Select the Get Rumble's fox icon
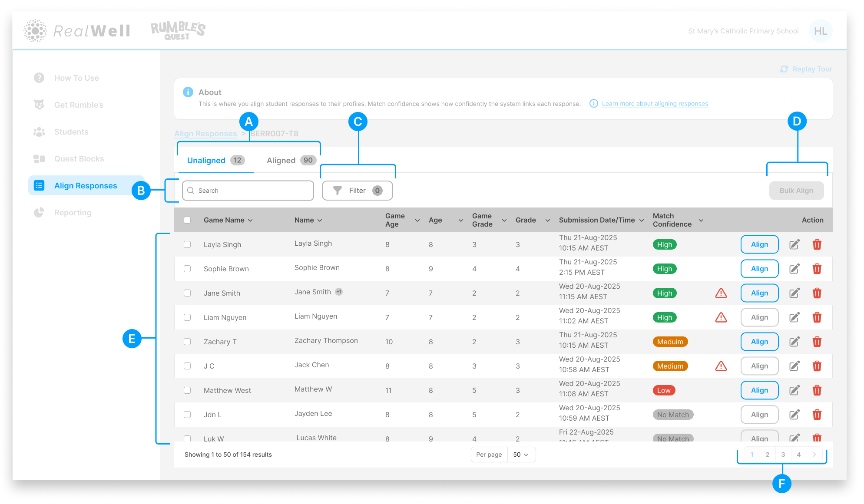 coord(39,105)
